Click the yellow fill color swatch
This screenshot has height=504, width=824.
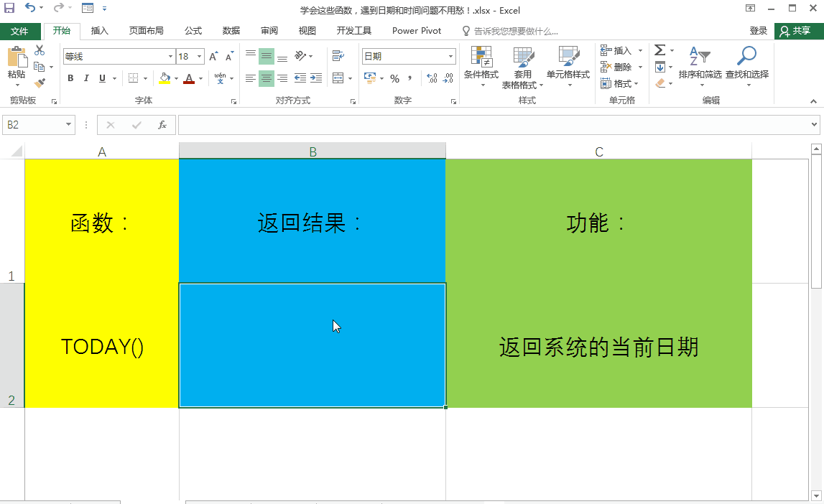(x=165, y=78)
